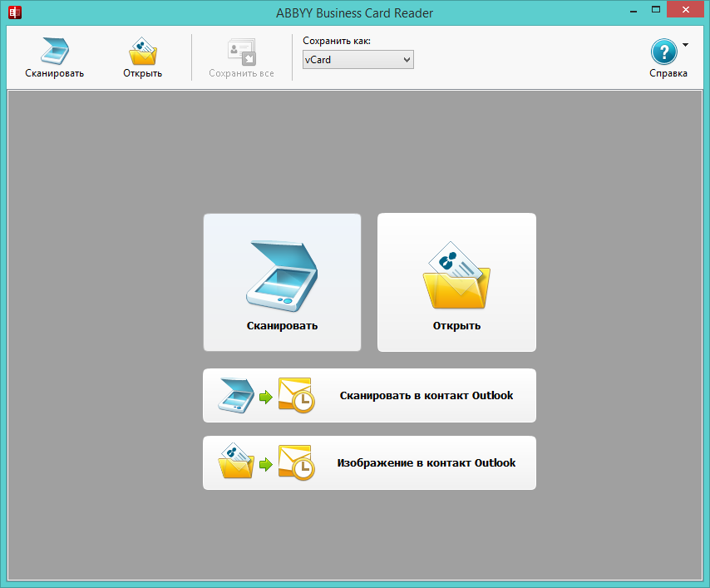Click the ABBYY app icon in the title bar
The height and width of the screenshot is (588, 710).
pos(15,12)
